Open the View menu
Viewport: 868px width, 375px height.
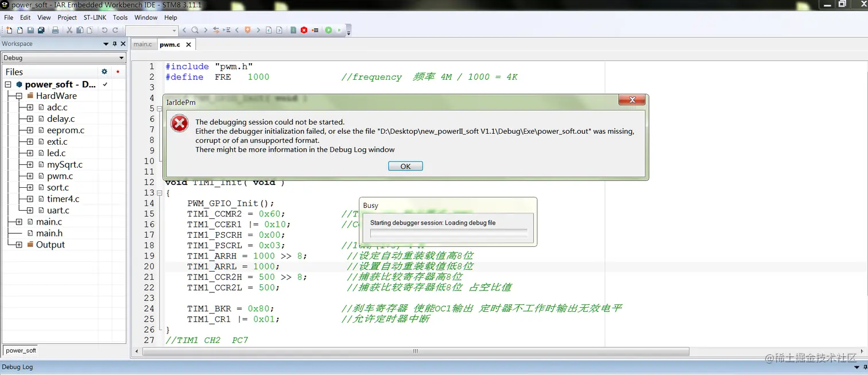click(44, 18)
